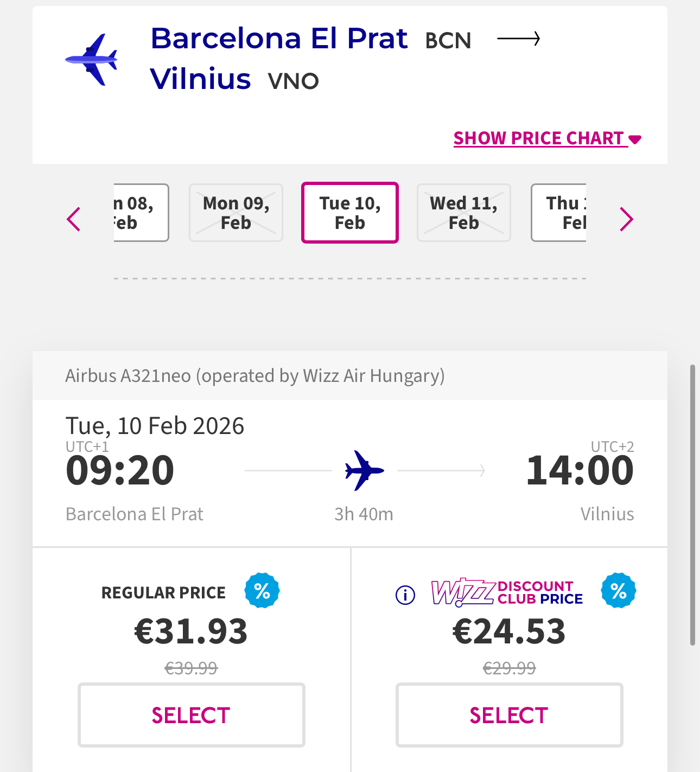Screen dimensions: 700x772
Task: Click the Discount Club percent badge
Action: (618, 591)
